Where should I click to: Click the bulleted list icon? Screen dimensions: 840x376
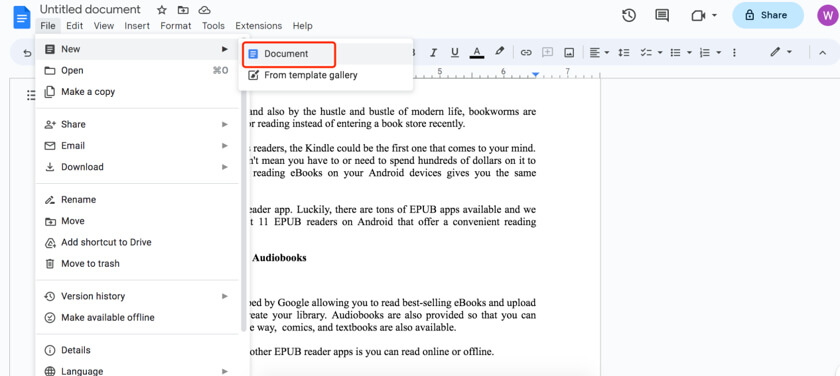coord(676,52)
